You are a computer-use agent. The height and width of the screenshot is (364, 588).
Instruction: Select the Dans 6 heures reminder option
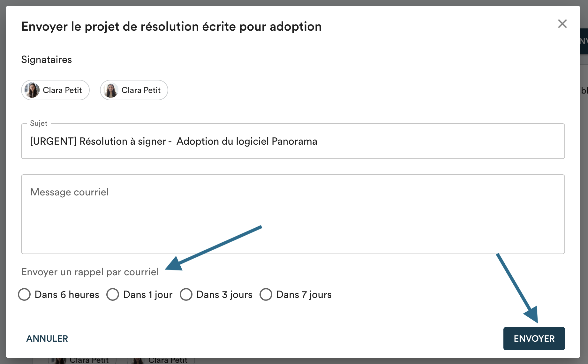click(25, 294)
